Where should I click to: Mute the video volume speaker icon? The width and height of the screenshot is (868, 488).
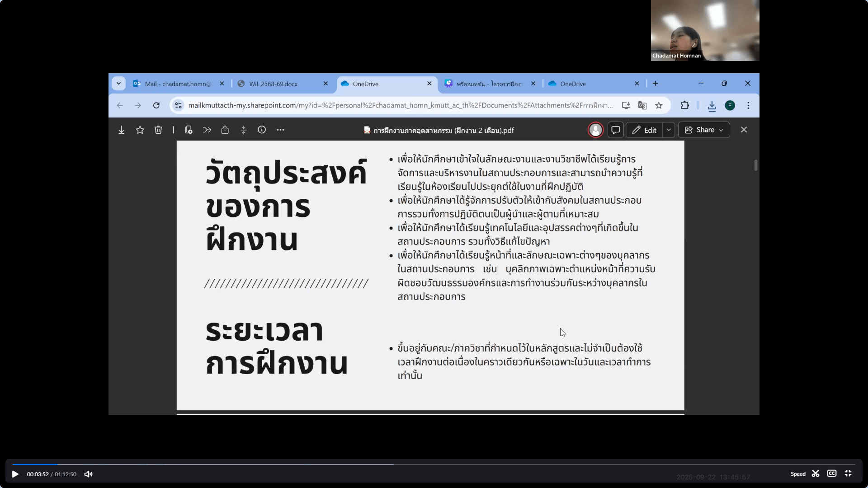coord(89,474)
